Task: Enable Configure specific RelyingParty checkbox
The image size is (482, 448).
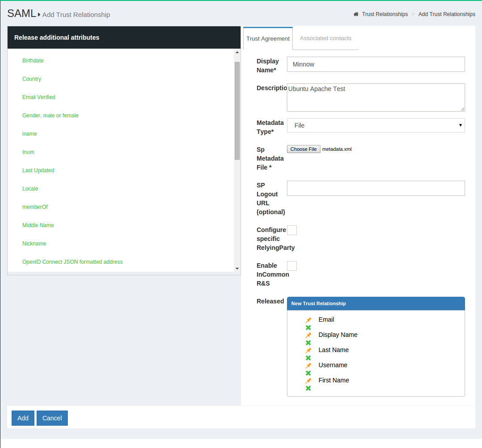Action: pyautogui.click(x=292, y=230)
